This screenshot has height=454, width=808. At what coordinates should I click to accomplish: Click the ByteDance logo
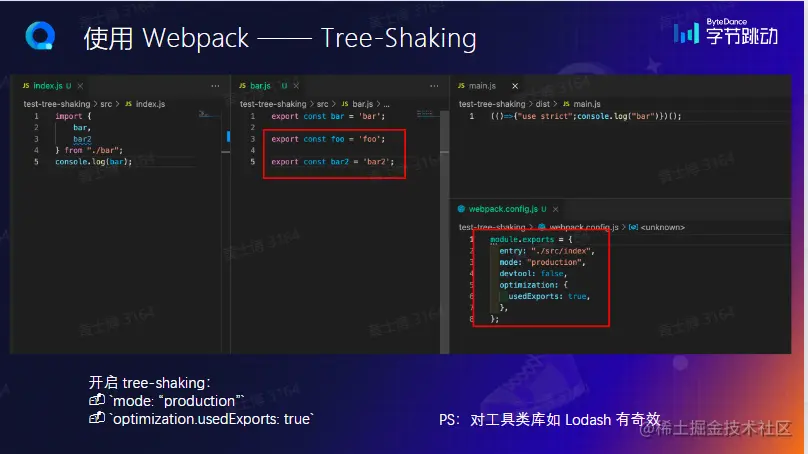coord(726,31)
